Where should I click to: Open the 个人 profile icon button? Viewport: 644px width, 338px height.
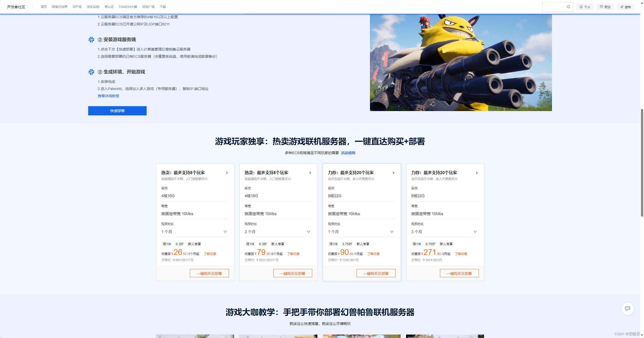coord(585,7)
